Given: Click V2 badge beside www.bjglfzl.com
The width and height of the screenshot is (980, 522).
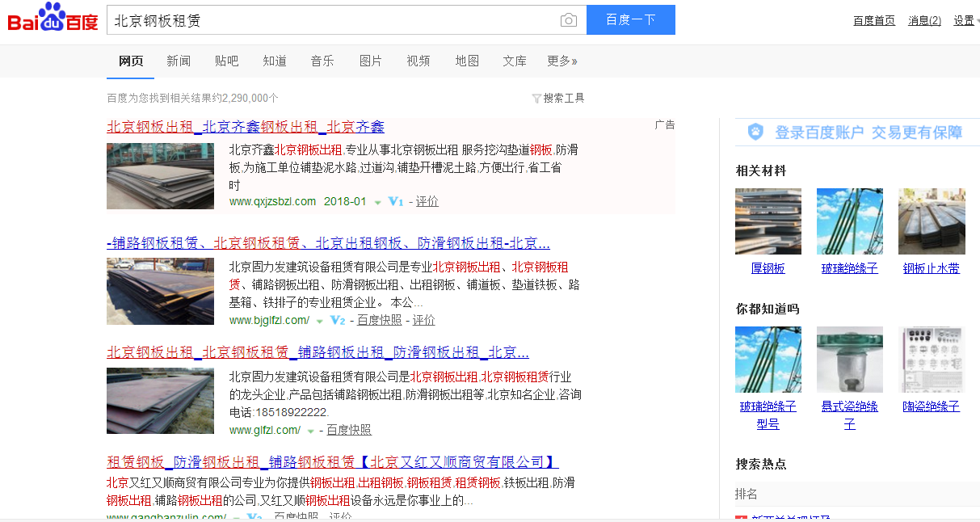Looking at the screenshot, I should pos(338,321).
